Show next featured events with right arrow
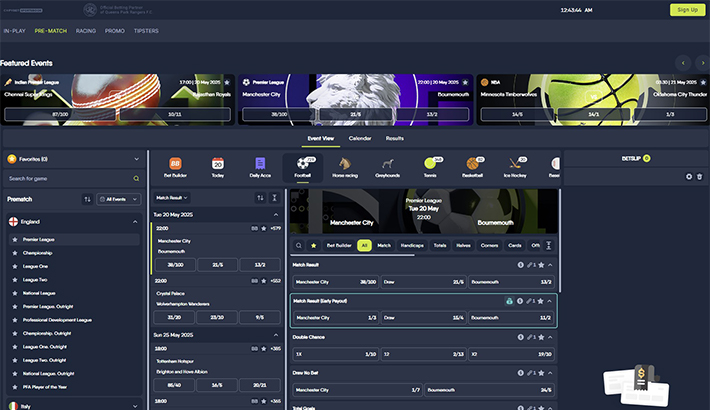This screenshot has width=710, height=410. [702, 63]
